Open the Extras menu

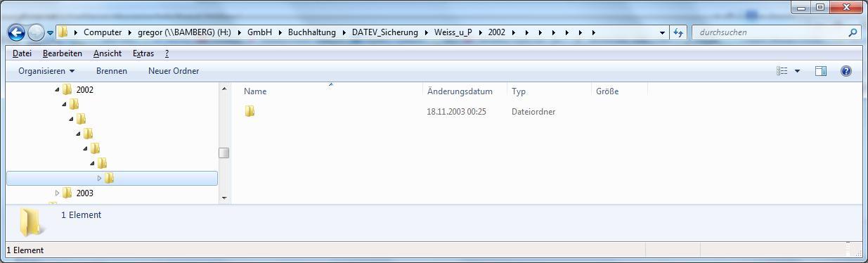[143, 53]
